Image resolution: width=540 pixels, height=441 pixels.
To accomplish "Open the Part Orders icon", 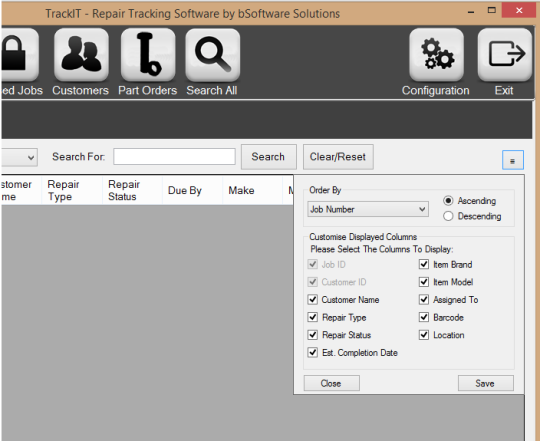I will click(x=148, y=54).
